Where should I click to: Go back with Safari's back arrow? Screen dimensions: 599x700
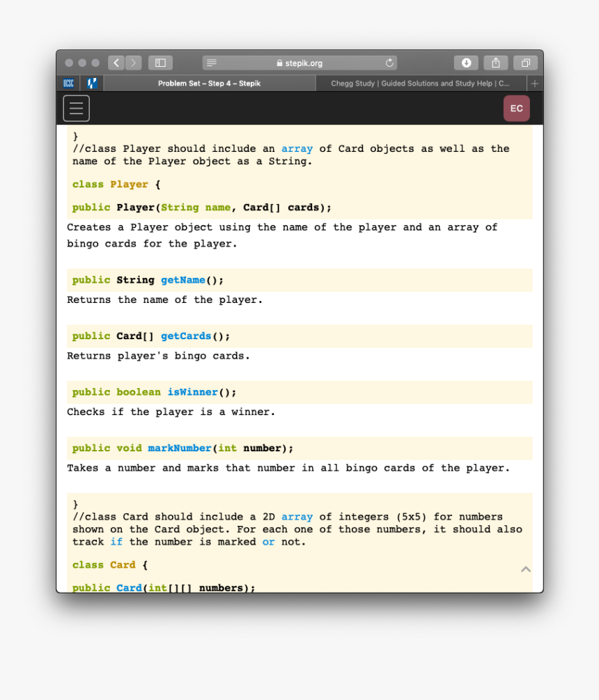point(116,63)
